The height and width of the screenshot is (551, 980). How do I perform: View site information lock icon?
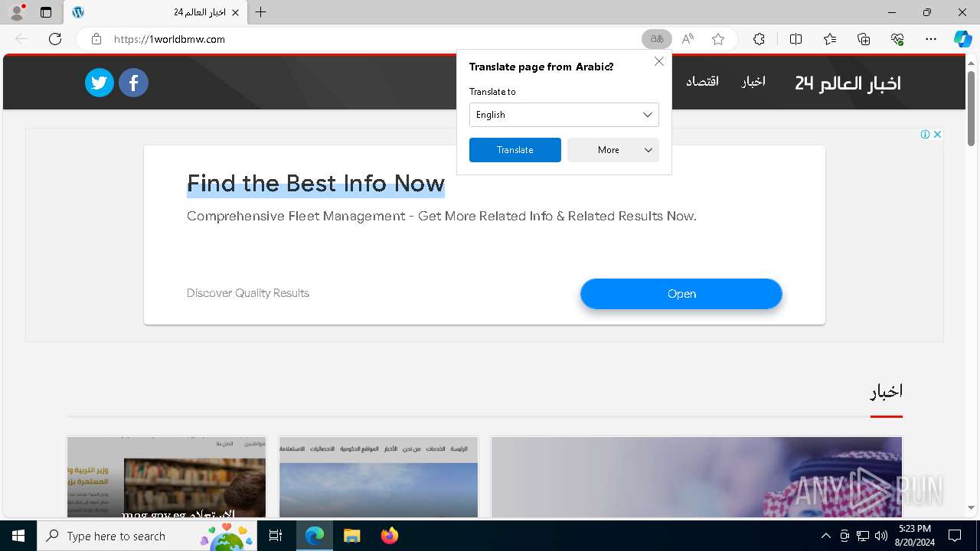click(x=96, y=39)
